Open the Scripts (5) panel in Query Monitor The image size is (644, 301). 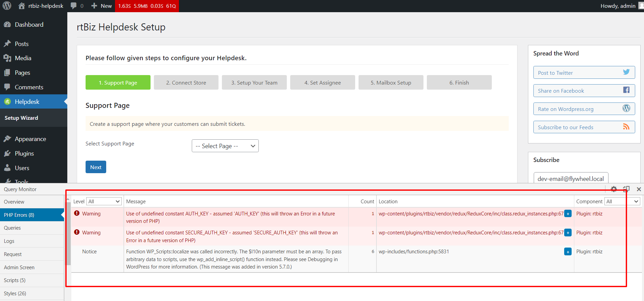point(32,280)
